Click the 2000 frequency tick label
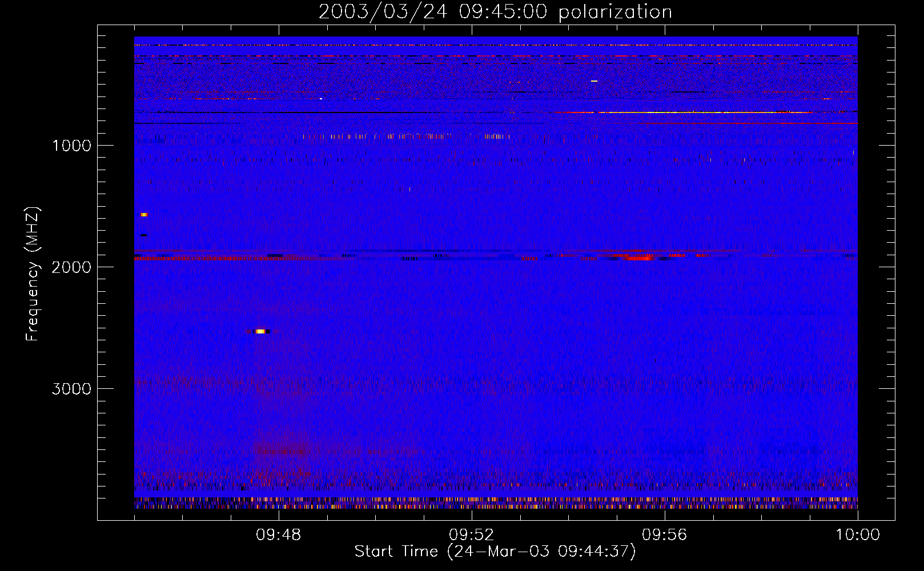The image size is (924, 571). [71, 267]
